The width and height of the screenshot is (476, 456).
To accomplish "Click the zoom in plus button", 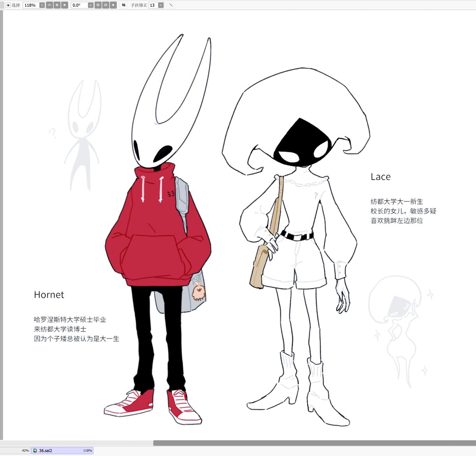I will [57, 5].
